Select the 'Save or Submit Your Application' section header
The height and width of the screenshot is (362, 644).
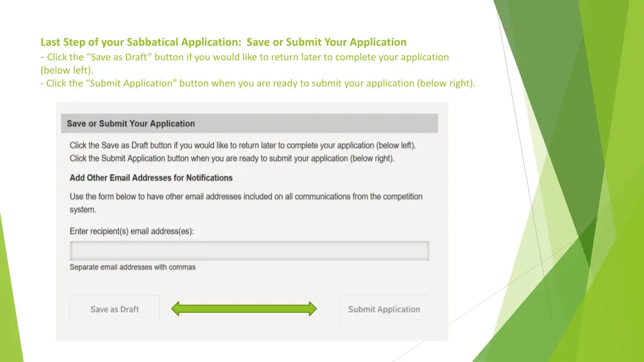(x=249, y=124)
